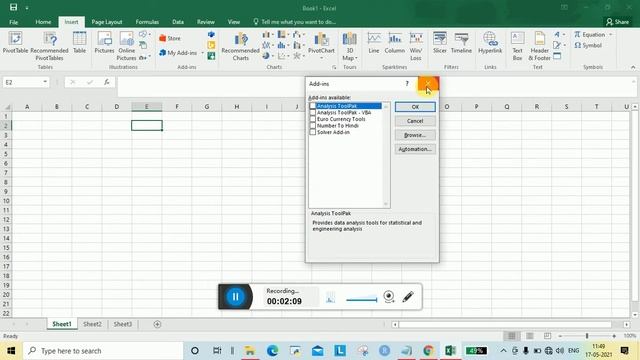This screenshot has height=360, width=640.
Task: Switch to the Home tab
Action: [43, 22]
